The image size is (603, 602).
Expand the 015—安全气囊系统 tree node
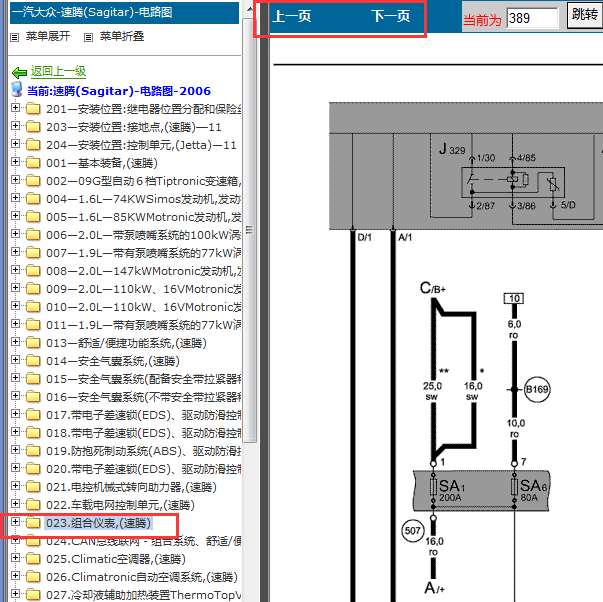coord(15,378)
